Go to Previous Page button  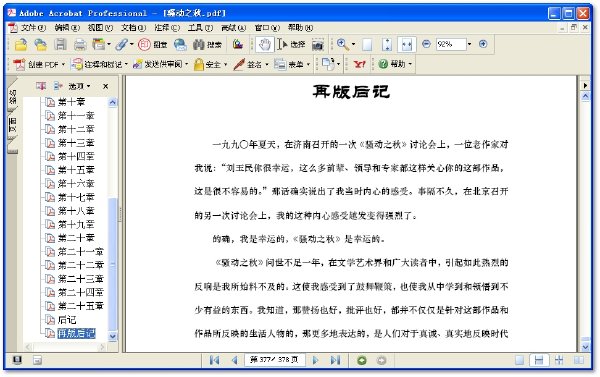click(x=235, y=360)
